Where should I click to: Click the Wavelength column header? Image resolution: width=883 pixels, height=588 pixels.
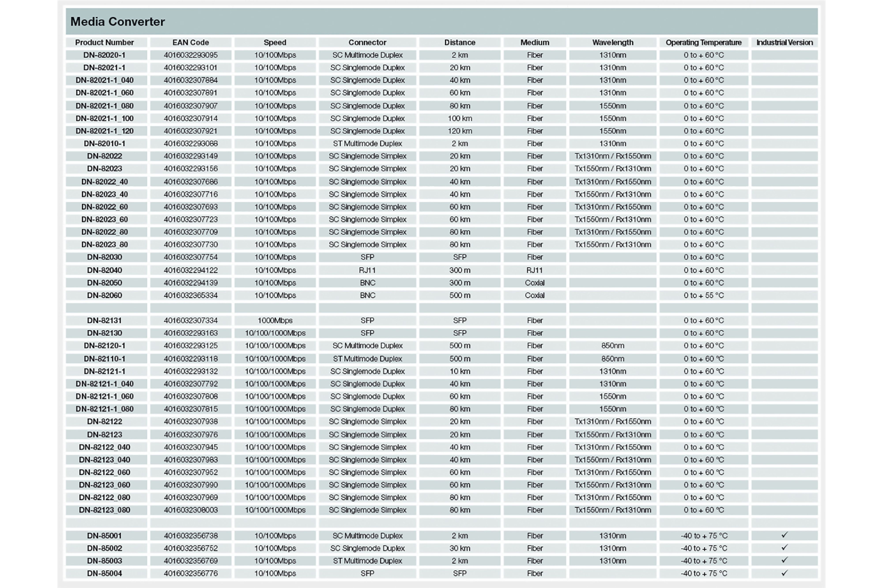click(612, 42)
